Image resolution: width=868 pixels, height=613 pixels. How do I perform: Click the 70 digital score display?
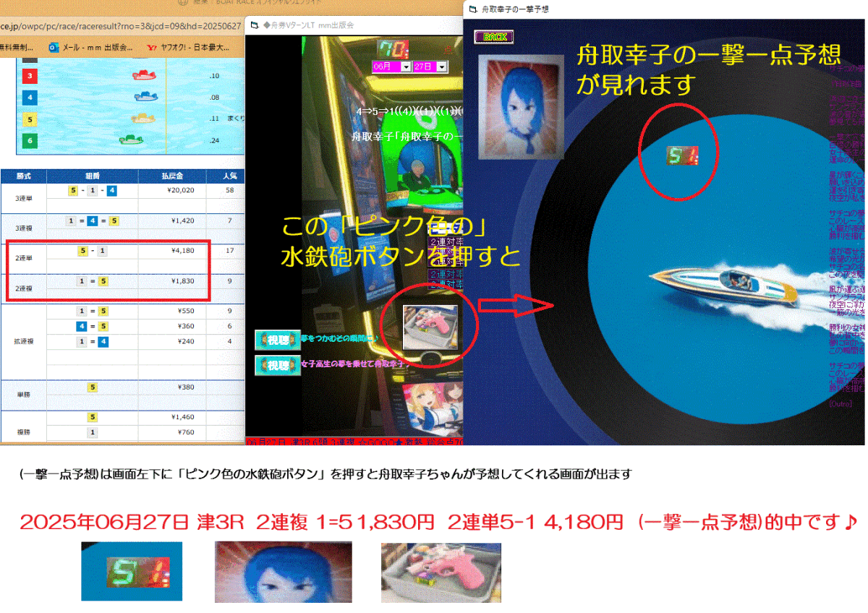[x=393, y=49]
